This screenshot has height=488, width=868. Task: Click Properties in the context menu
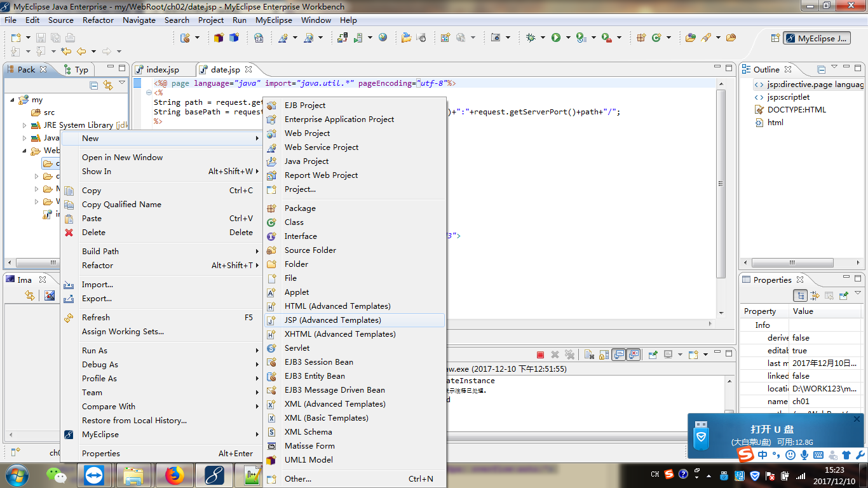pos(161,454)
